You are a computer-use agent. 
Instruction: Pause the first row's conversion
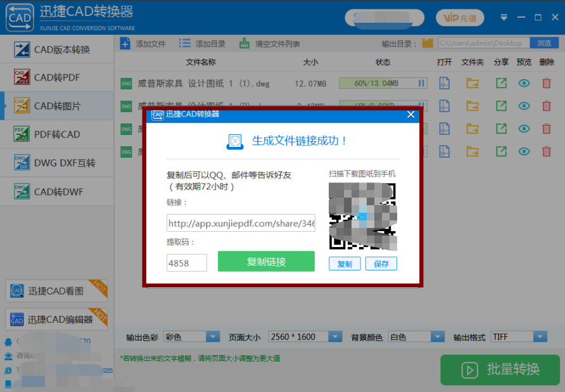pyautogui.click(x=421, y=83)
